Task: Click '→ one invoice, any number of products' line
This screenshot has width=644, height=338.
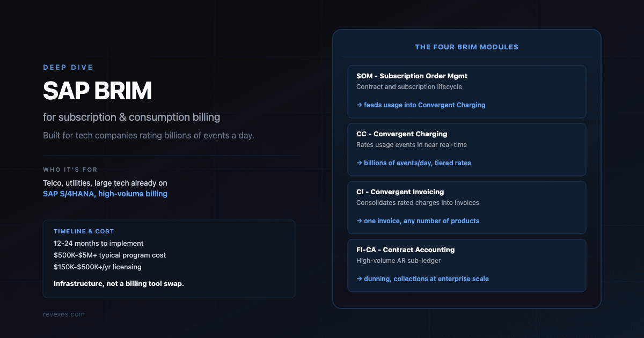Action: click(x=418, y=221)
